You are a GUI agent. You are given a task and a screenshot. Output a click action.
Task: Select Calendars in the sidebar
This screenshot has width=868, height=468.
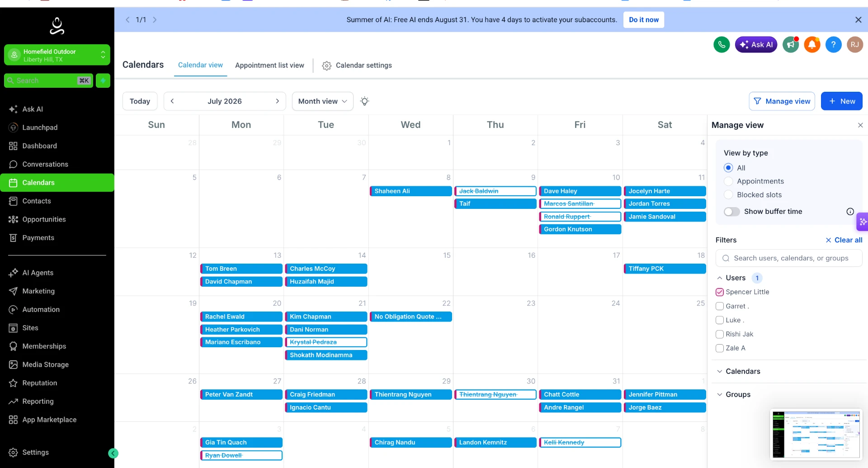pos(57,183)
